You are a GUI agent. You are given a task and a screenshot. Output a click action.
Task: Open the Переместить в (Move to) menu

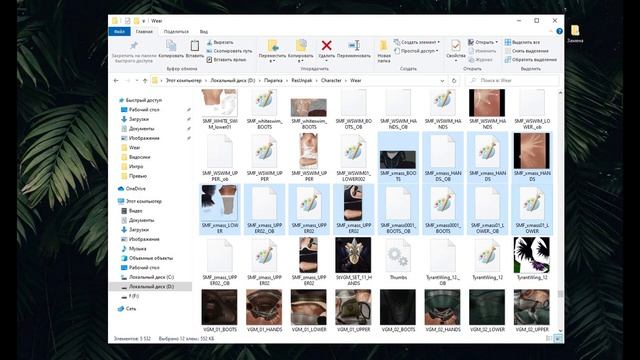click(272, 51)
